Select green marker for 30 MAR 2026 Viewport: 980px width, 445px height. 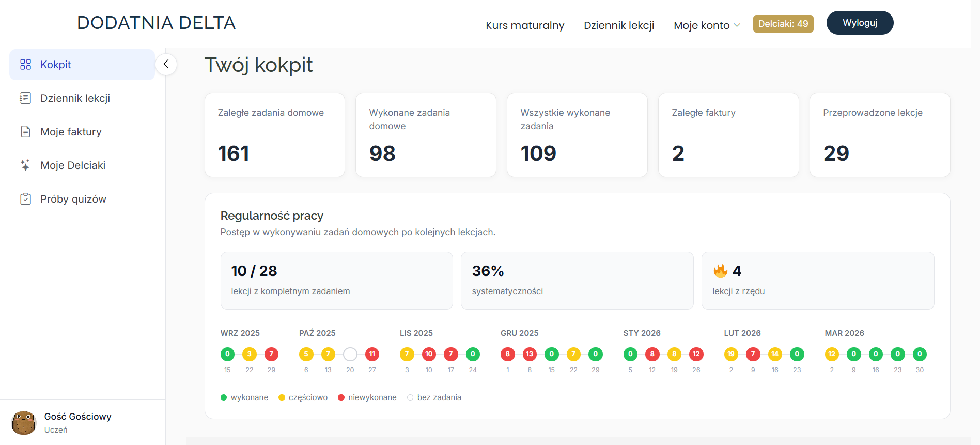tap(920, 354)
